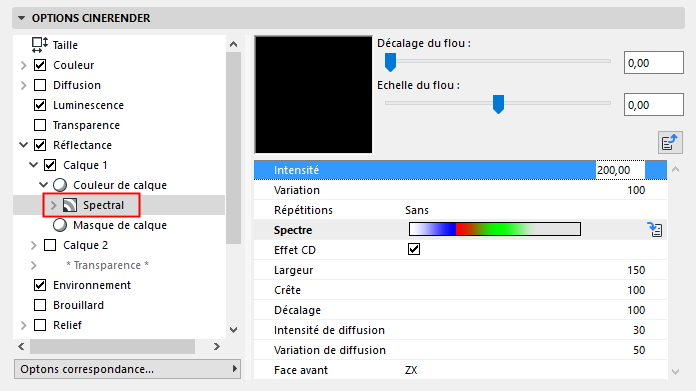The height and width of the screenshot is (391, 696).
Task: Toggle the Environnement checkbox
Action: [x=40, y=285]
